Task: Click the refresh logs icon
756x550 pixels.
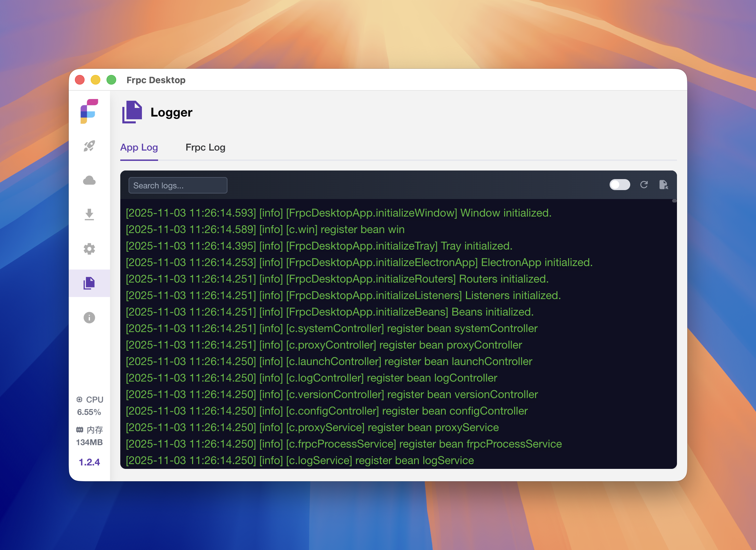Action: click(x=644, y=185)
